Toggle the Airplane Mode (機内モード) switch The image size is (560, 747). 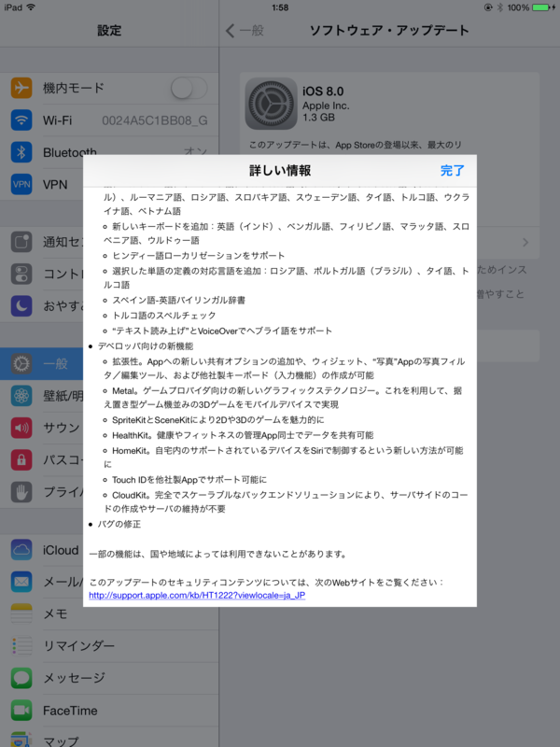click(x=189, y=88)
